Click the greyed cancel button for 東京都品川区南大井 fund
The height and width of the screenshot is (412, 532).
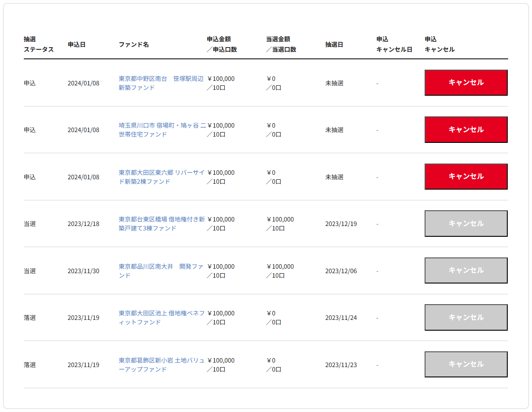pyautogui.click(x=466, y=270)
